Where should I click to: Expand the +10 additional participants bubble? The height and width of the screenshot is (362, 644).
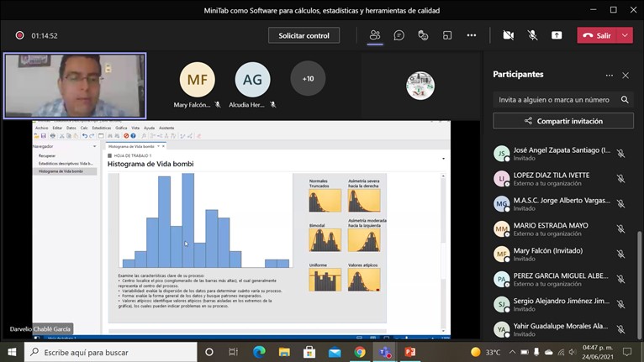click(308, 78)
